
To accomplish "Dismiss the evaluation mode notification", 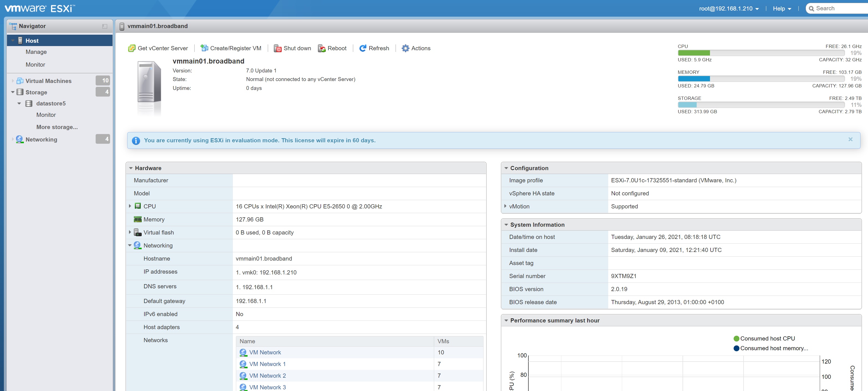I will [850, 139].
